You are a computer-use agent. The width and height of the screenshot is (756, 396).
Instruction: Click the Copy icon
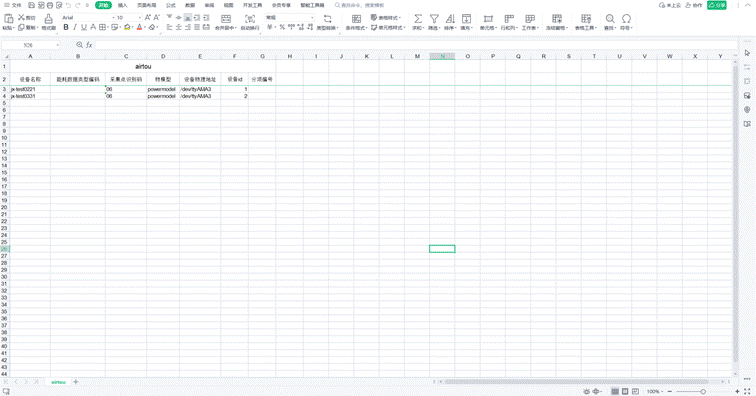[21, 27]
